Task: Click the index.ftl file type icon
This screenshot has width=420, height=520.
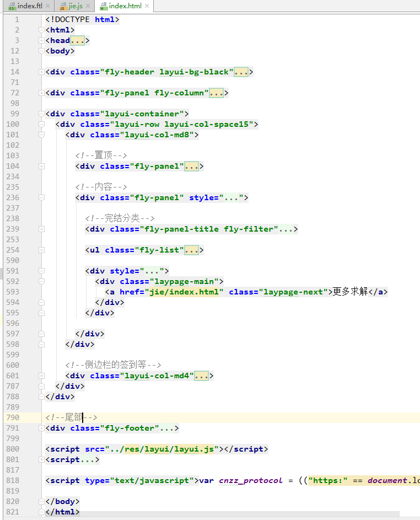Action: pos(12,6)
